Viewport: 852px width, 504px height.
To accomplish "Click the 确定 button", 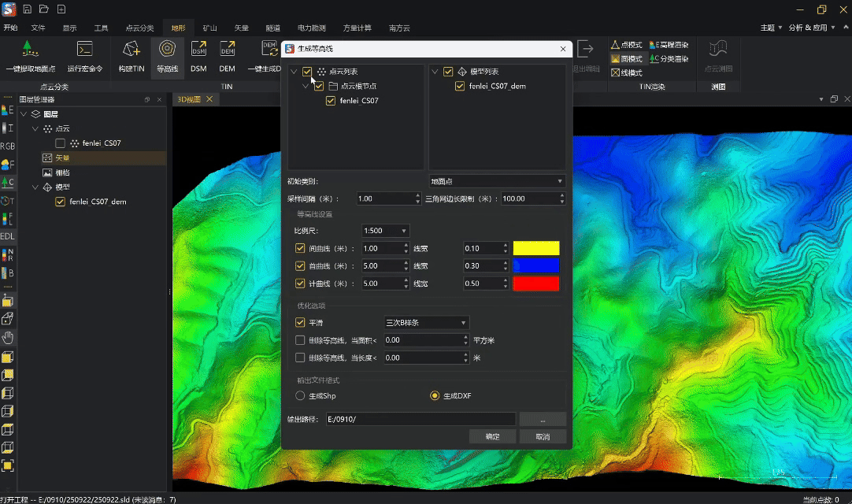I will [x=492, y=436].
